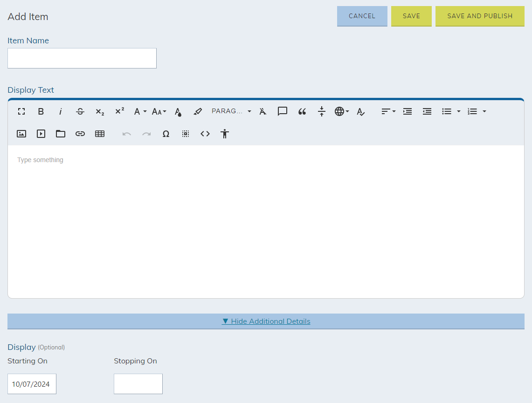Viewport: 532px width, 403px height.
Task: Focus the Item Name field
Action: (x=82, y=58)
